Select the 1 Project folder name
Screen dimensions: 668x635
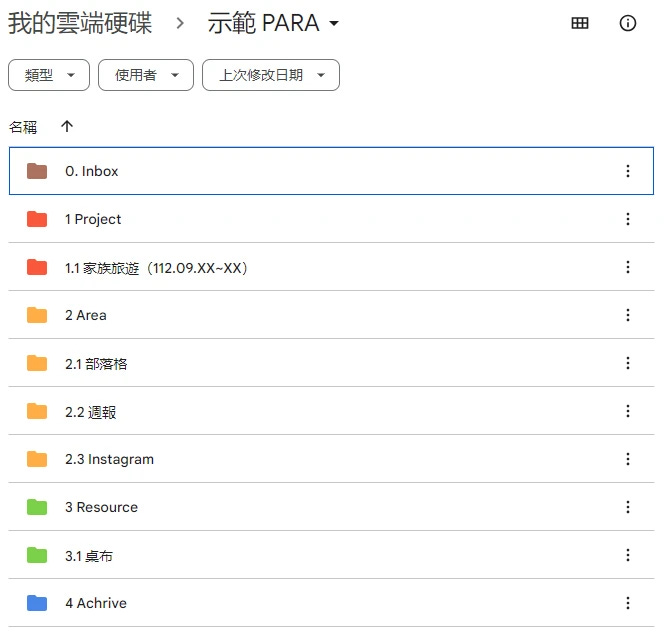tap(93, 219)
